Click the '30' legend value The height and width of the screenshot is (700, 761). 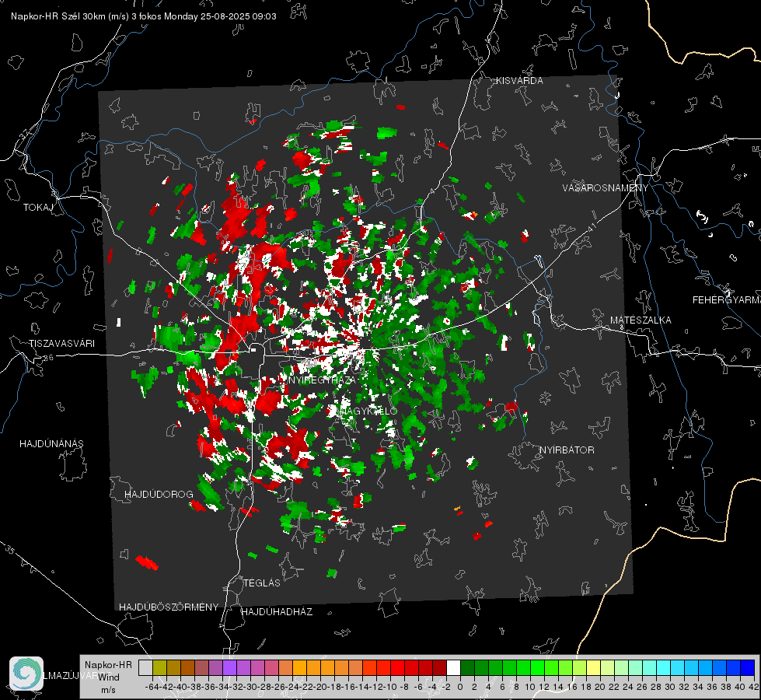pyautogui.click(x=670, y=687)
